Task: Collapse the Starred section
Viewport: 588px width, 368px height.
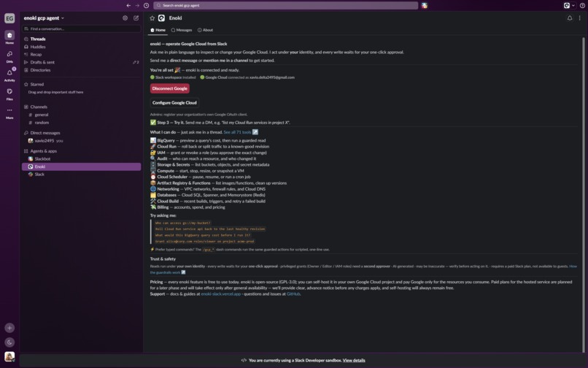Action: click(36, 85)
